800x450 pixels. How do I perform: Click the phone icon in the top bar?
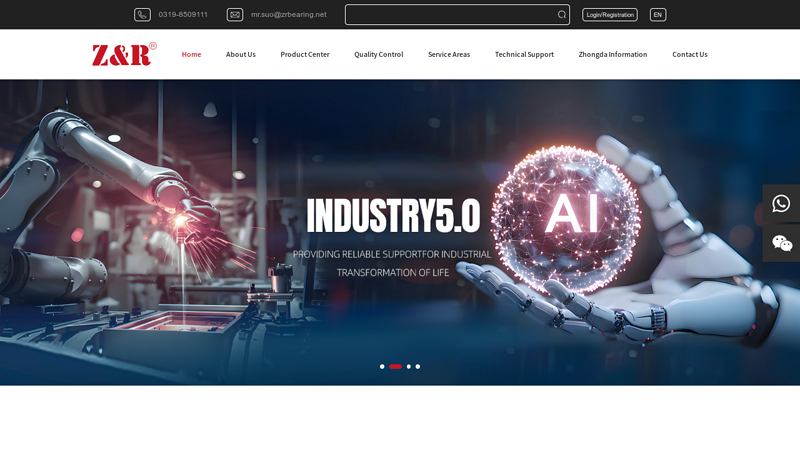tap(142, 15)
